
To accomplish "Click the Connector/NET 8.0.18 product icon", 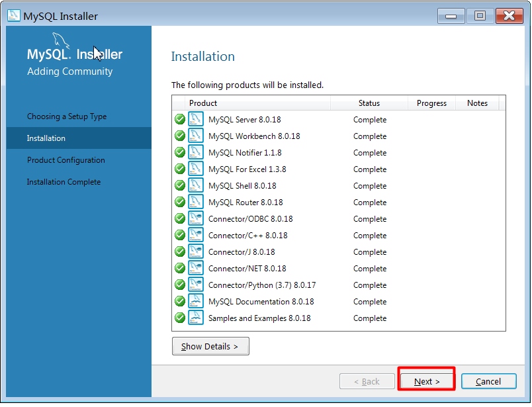I will [x=196, y=269].
